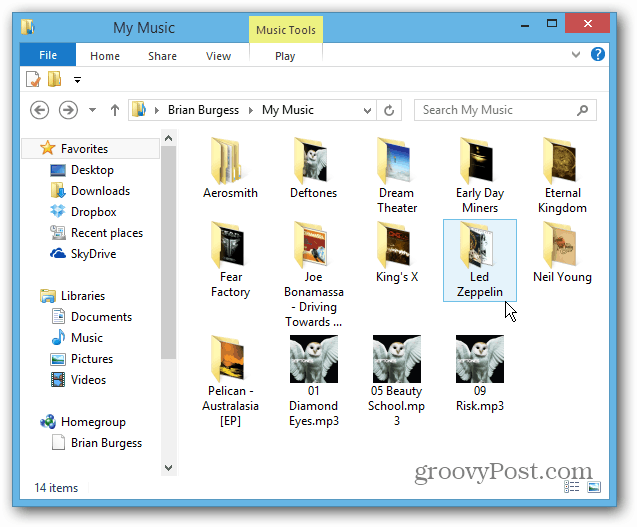Select the Early Day Miners folder
Screen dimensions: 637x527
(x=480, y=176)
